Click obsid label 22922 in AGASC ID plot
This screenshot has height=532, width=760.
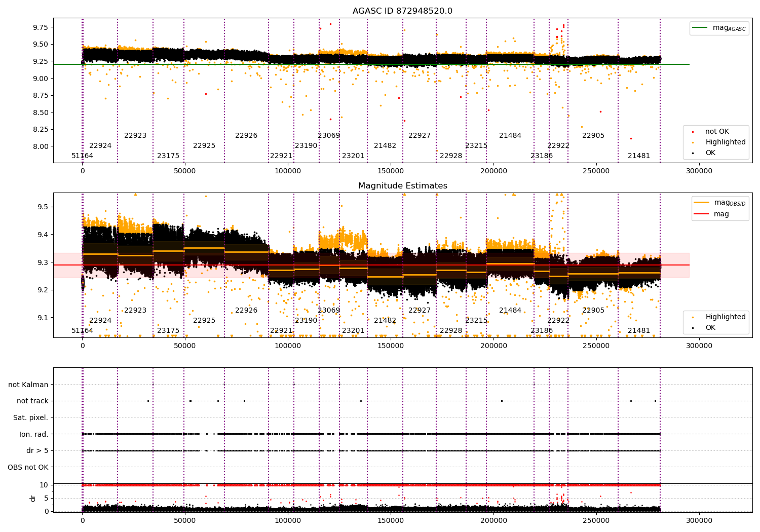pos(558,145)
